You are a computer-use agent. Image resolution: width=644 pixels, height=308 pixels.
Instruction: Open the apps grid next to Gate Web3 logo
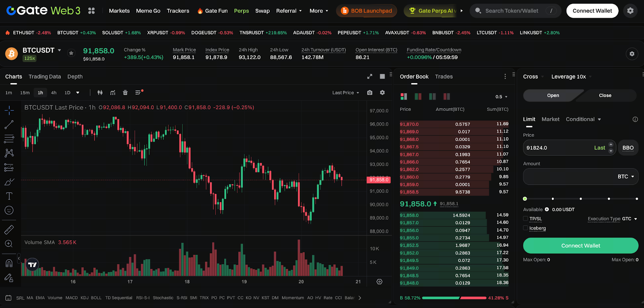[x=91, y=11]
